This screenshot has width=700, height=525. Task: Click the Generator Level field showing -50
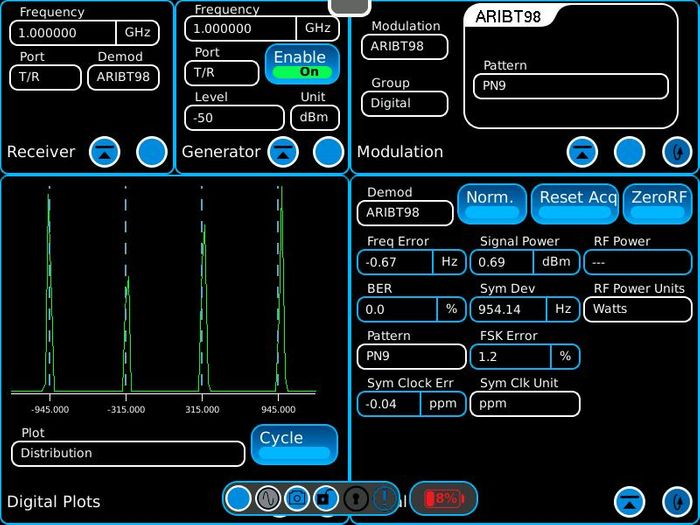[x=234, y=118]
